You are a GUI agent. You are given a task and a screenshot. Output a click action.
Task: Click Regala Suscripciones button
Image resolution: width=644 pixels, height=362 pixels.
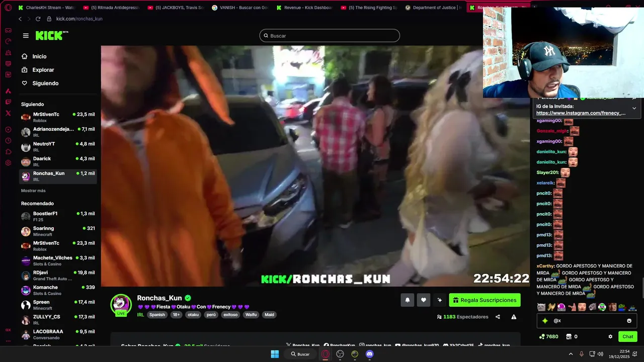tap(485, 300)
